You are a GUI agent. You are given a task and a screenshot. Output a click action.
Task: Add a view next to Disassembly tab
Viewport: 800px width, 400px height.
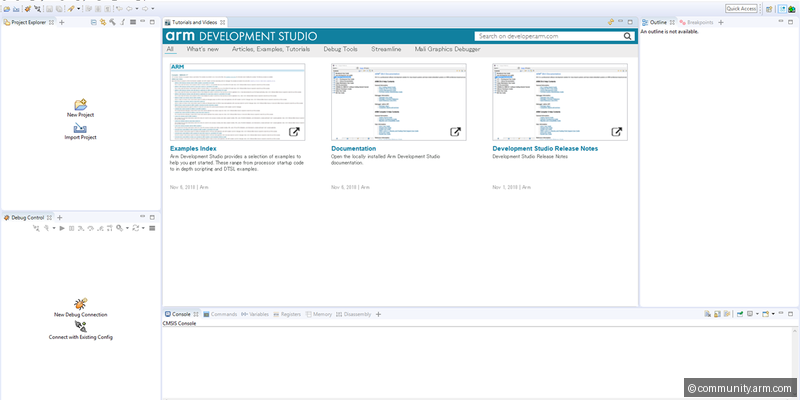point(378,314)
